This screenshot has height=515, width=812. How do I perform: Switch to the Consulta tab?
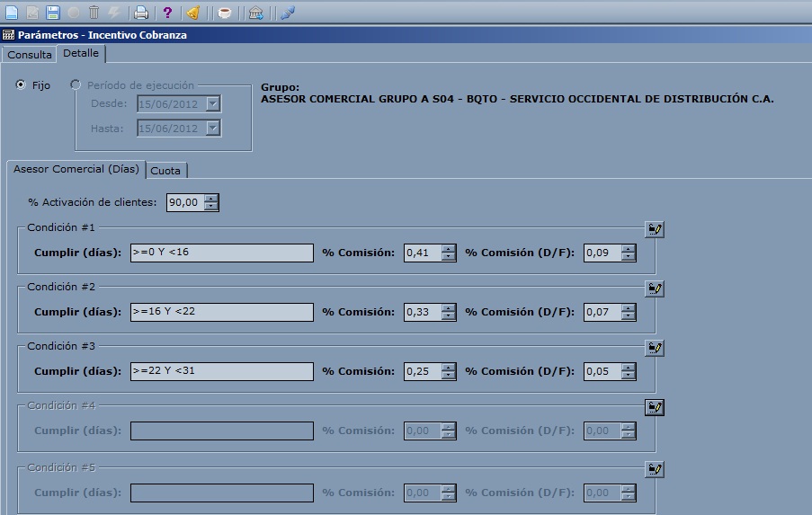click(30, 55)
